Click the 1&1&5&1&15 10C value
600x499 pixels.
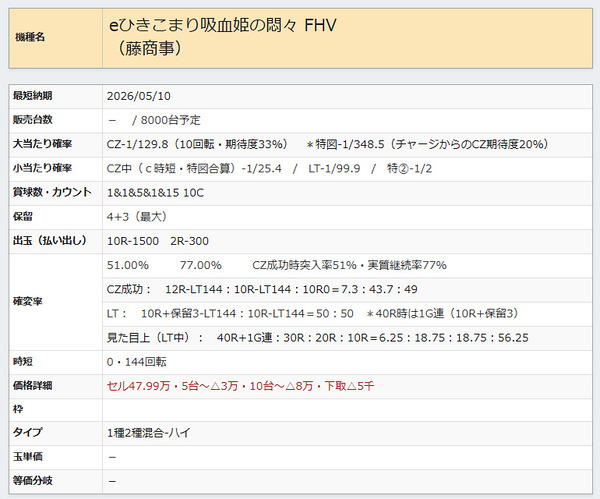(155, 192)
